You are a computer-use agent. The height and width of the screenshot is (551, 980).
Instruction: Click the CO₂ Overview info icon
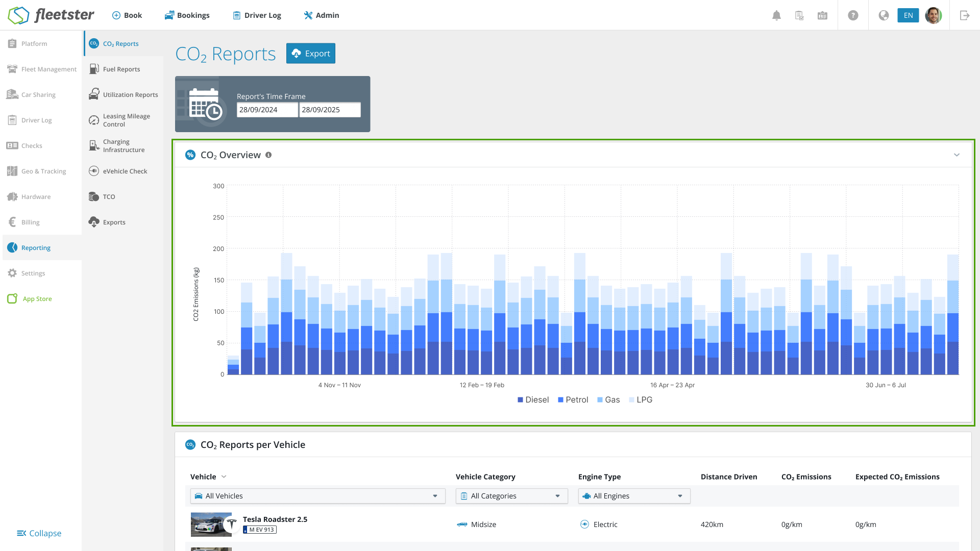click(268, 155)
